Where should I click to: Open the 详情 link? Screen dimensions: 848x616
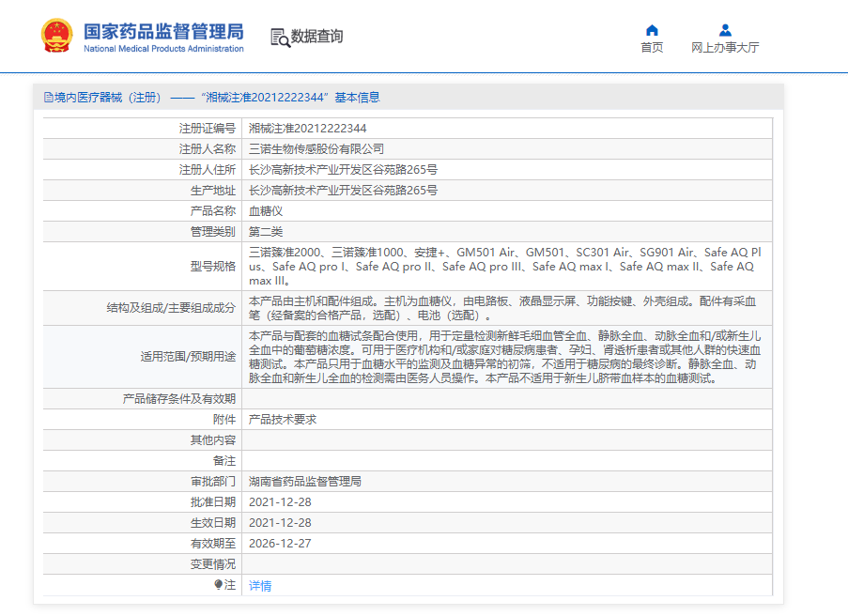pos(260,586)
